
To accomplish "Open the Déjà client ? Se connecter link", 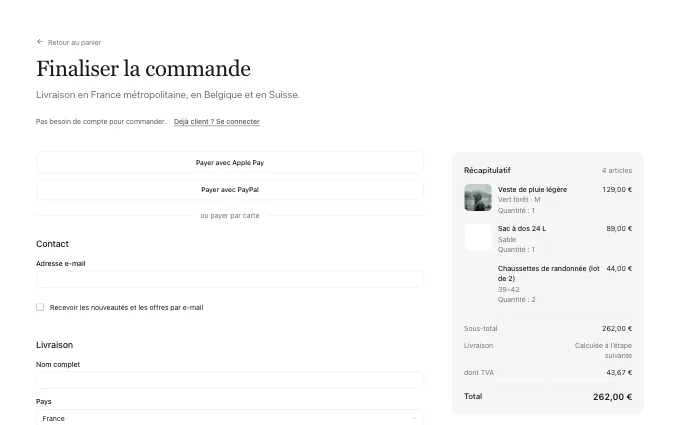I will tap(217, 122).
